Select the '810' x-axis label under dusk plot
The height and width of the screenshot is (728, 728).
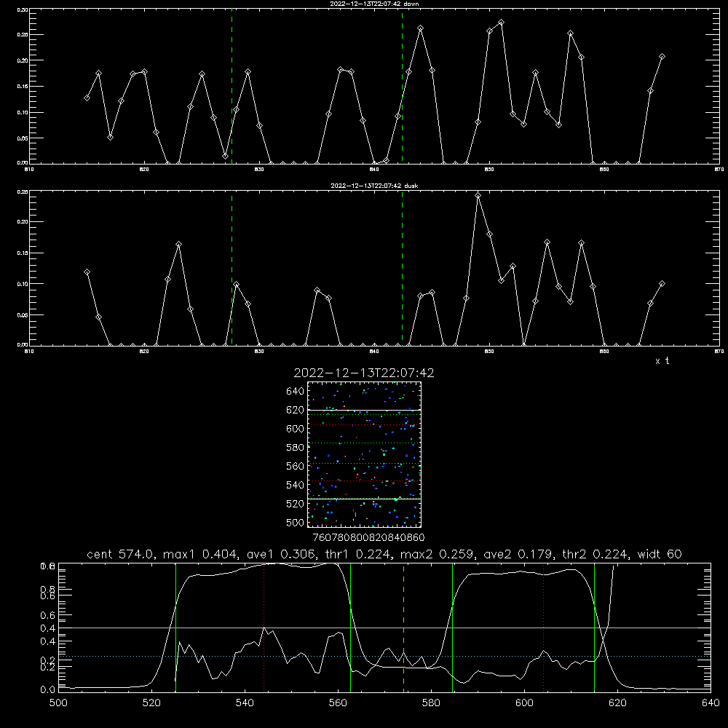[x=29, y=352]
